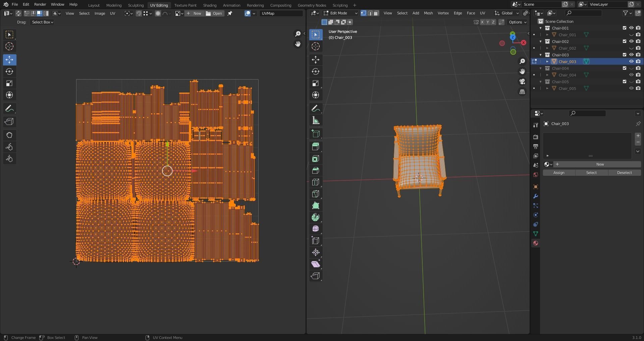Screen dimensions: 644x341
Task: Open the UV editor Image menu
Action: [x=100, y=13]
